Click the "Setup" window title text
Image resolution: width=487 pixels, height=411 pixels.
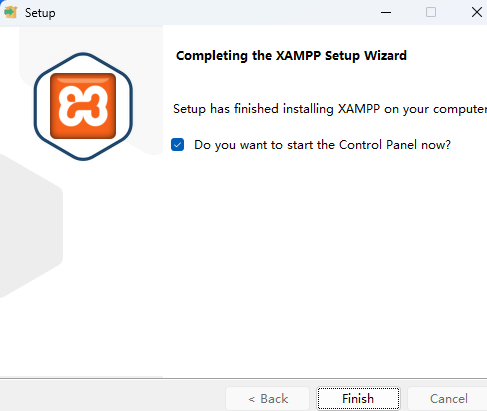[40, 13]
